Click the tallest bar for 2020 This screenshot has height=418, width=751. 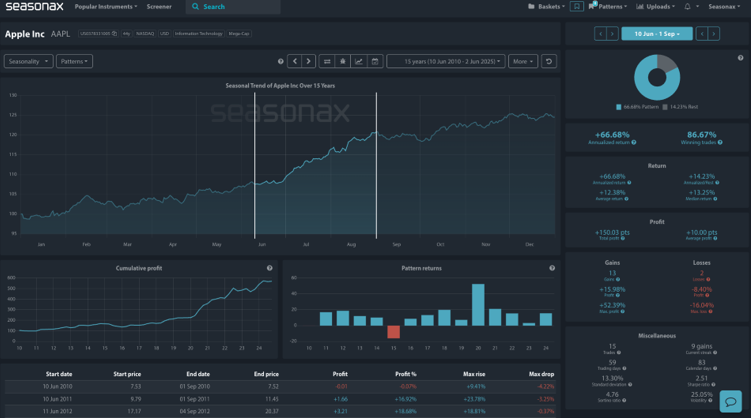tap(478, 305)
